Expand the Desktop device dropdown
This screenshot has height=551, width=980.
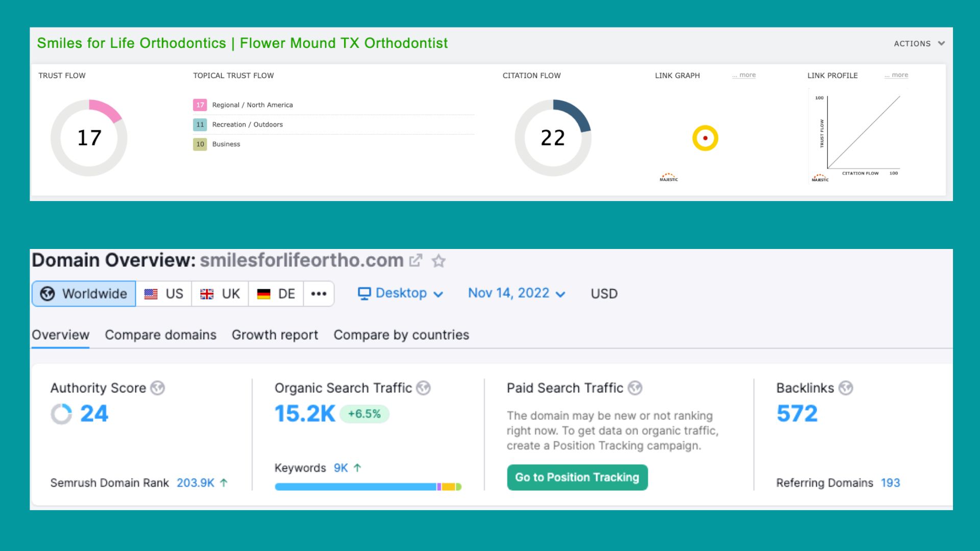tap(400, 293)
